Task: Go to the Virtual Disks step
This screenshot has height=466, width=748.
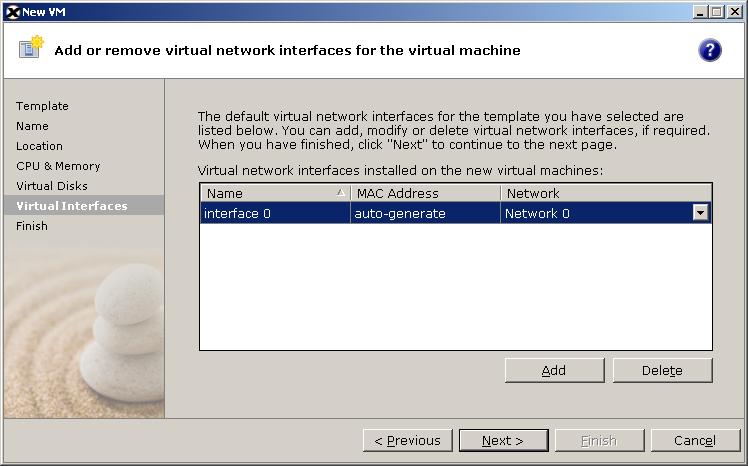Action: click(x=52, y=186)
